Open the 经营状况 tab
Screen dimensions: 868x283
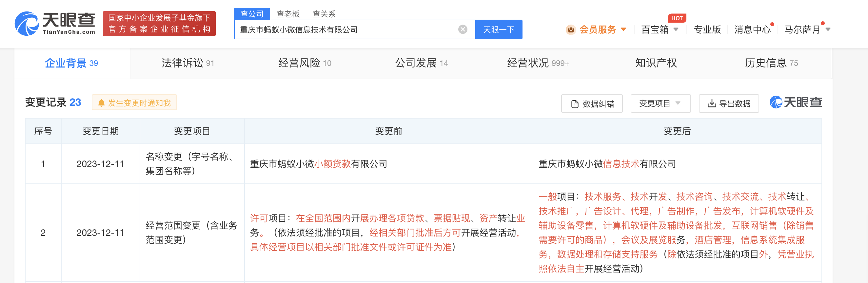click(538, 63)
